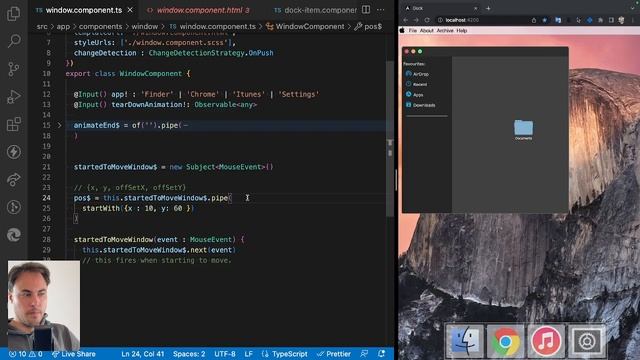Click Ln 24, Col 41 cursor position
The height and width of the screenshot is (360, 640).
point(142,354)
